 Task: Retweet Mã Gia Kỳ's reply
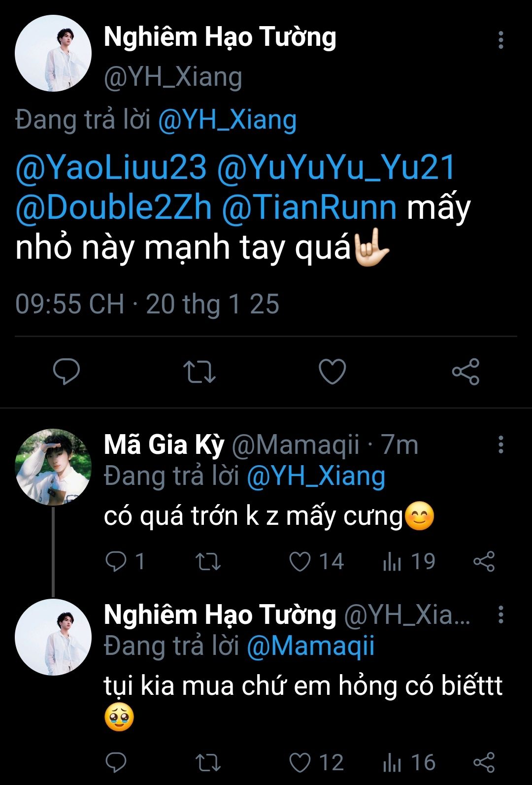208,562
